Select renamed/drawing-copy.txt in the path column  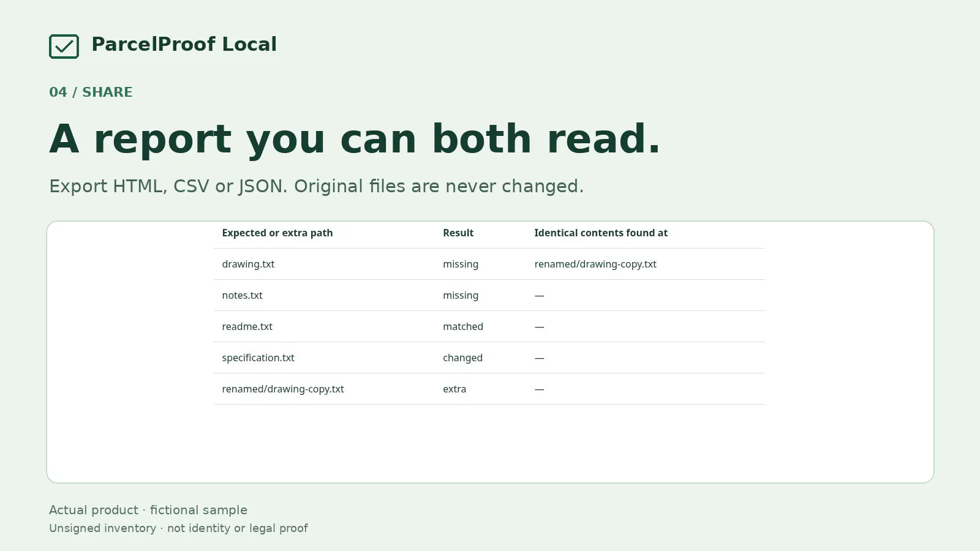point(283,389)
